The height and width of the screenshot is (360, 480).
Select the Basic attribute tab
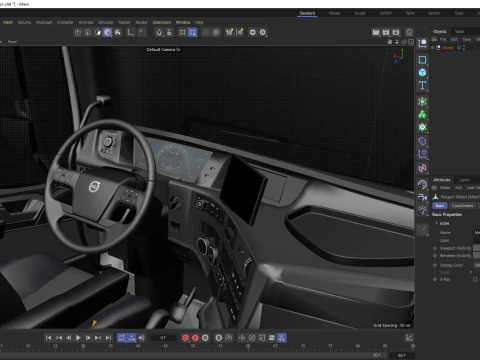pos(440,206)
